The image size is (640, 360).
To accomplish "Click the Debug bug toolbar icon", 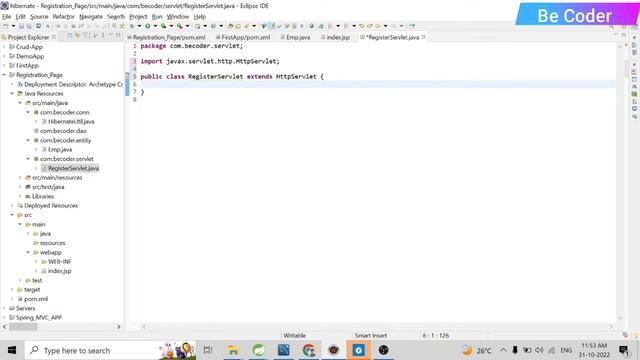I will pyautogui.click(x=131, y=26).
